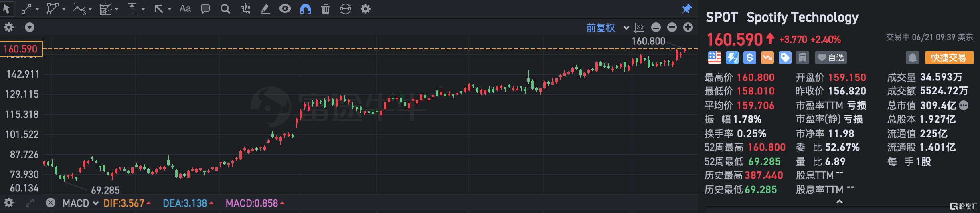980x213 pixels.
Task: Toggle the X,Y axis coordinate mode
Action: coord(640,28)
